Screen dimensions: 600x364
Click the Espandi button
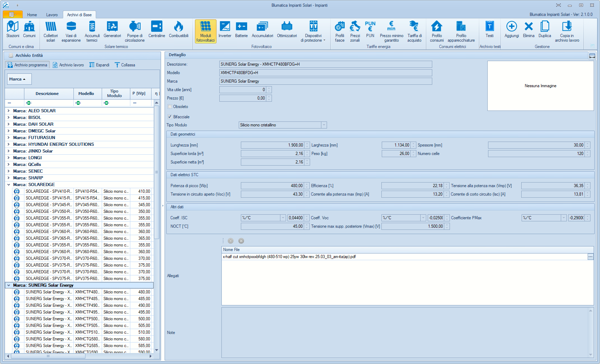point(99,65)
